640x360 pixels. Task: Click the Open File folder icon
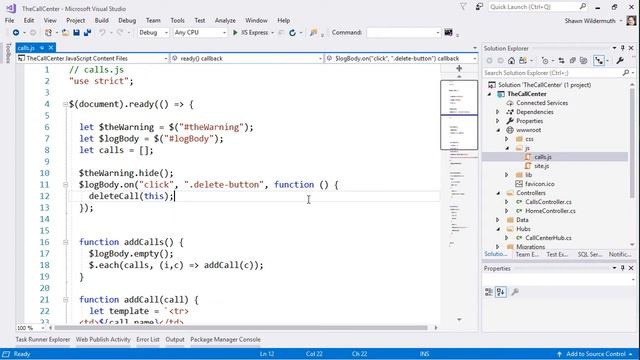tap(65, 32)
